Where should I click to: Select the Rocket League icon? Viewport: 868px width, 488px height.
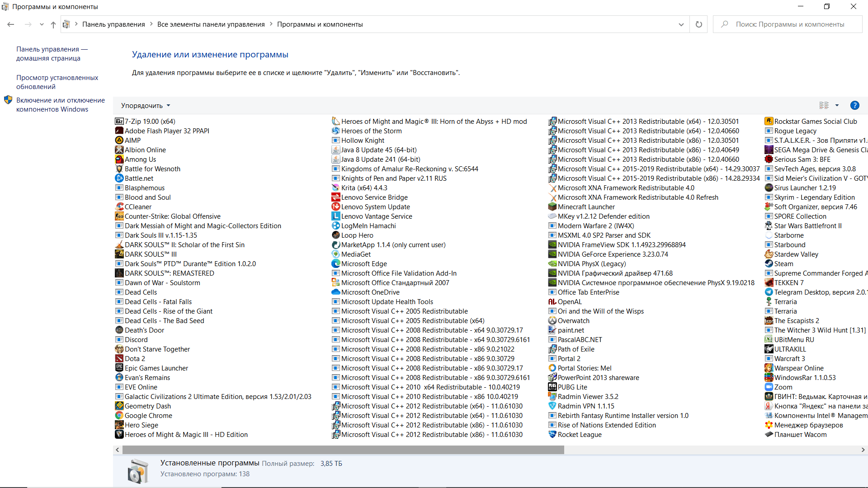coord(552,434)
